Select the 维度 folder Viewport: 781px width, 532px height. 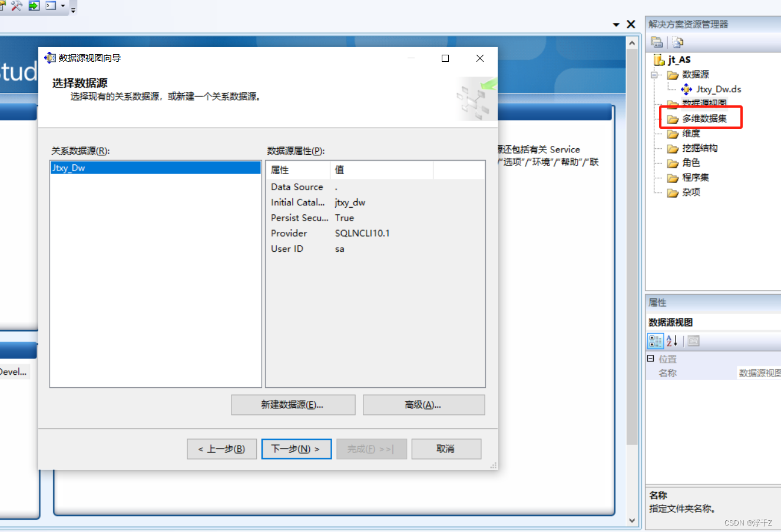click(x=691, y=133)
